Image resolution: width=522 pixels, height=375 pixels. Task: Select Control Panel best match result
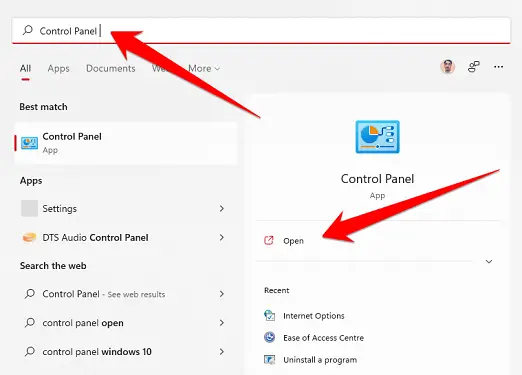[x=126, y=143]
